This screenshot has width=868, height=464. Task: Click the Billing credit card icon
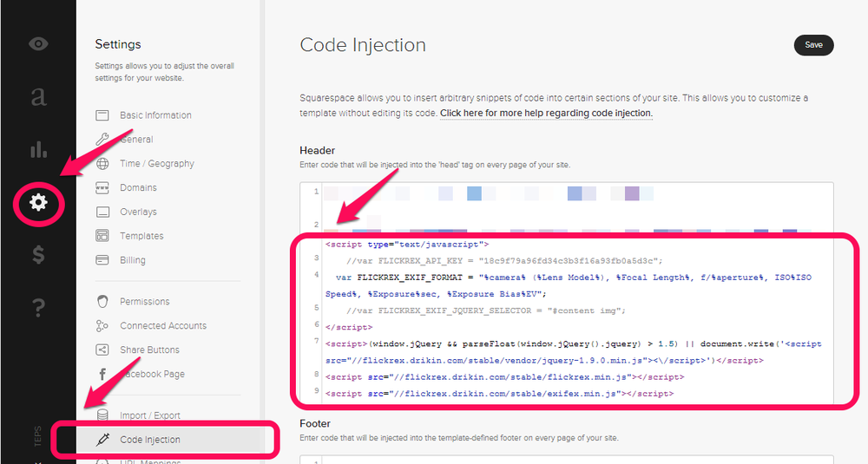pyautogui.click(x=102, y=260)
